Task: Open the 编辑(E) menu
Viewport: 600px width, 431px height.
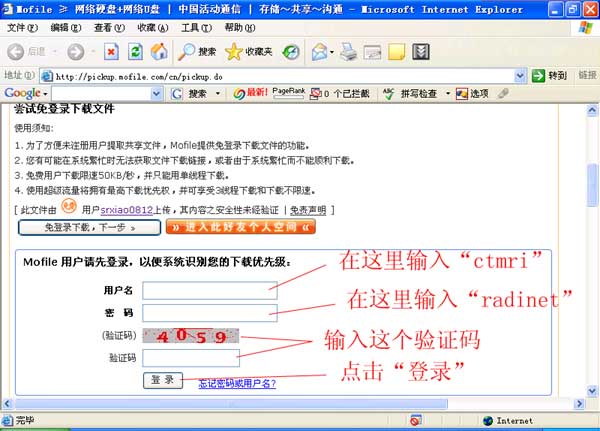Action: coord(66,28)
